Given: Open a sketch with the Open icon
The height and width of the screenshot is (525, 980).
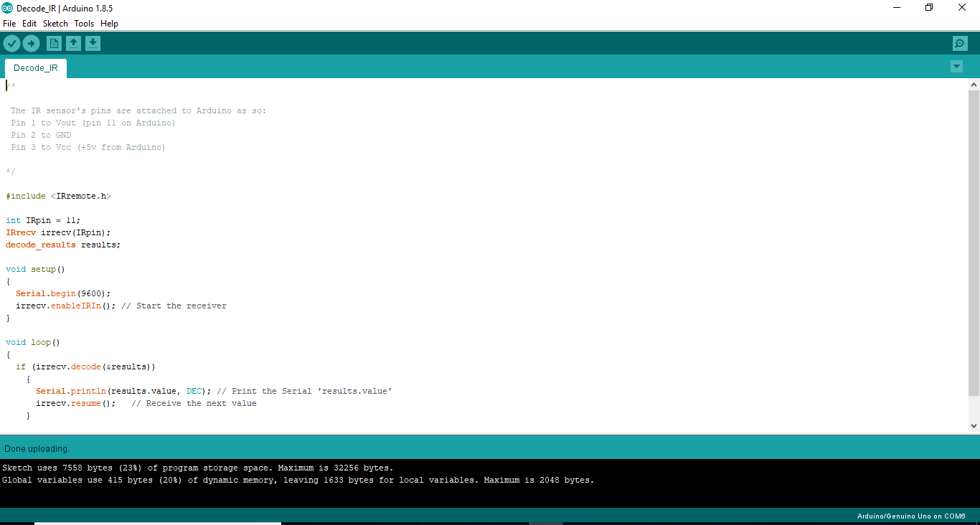Looking at the screenshot, I should click(x=73, y=44).
